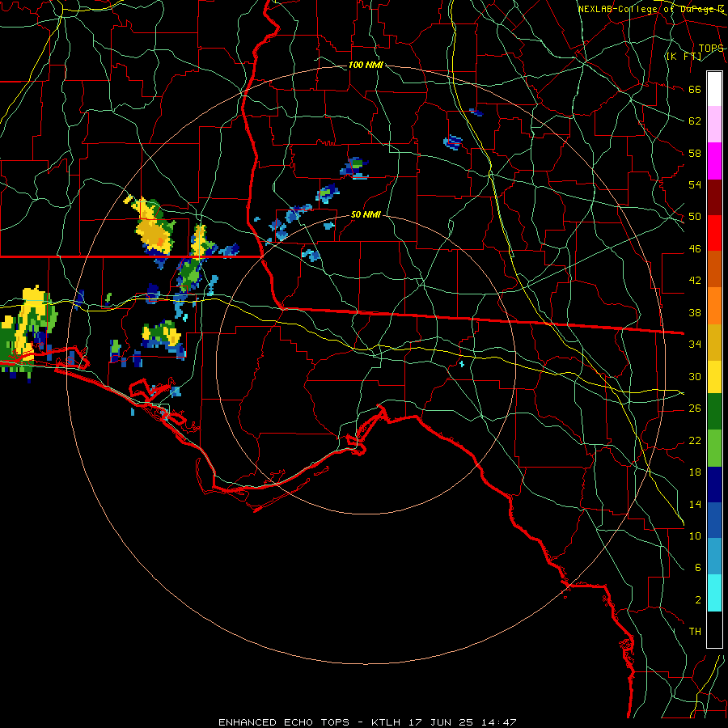Screen dimensions: 728x728
Task: Click legend value "38"
Action: click(695, 312)
